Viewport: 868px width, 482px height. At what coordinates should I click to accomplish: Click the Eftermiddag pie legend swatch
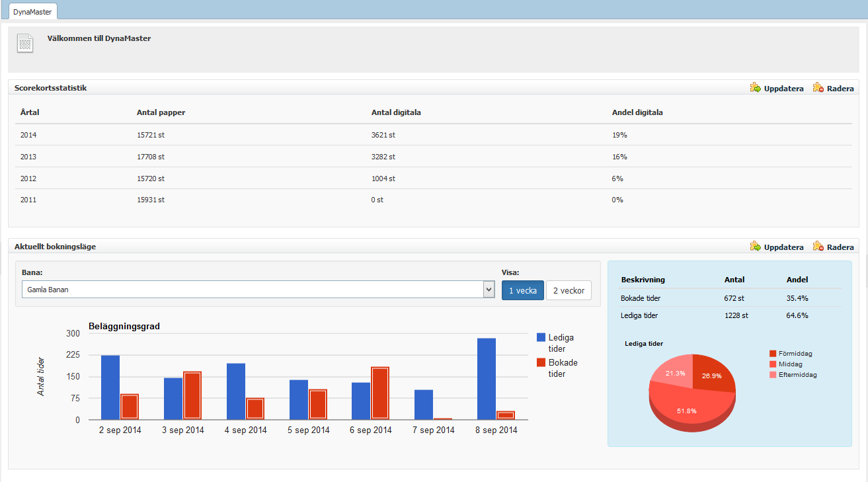click(x=772, y=375)
